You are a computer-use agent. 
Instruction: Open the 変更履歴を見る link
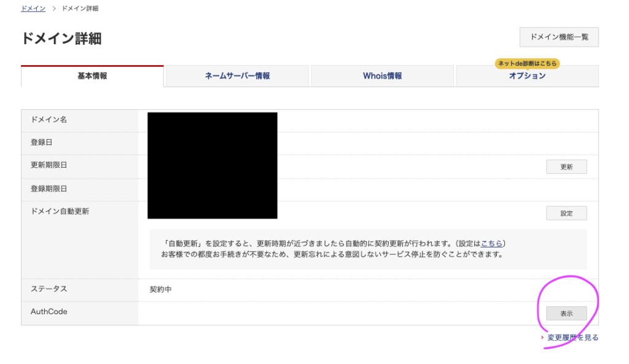pos(573,338)
